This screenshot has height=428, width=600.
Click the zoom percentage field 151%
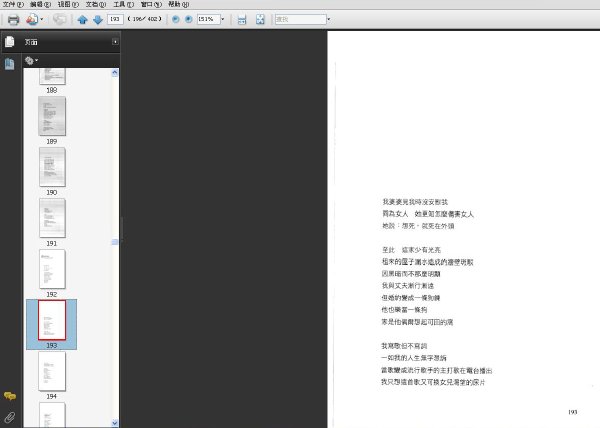tap(208, 19)
